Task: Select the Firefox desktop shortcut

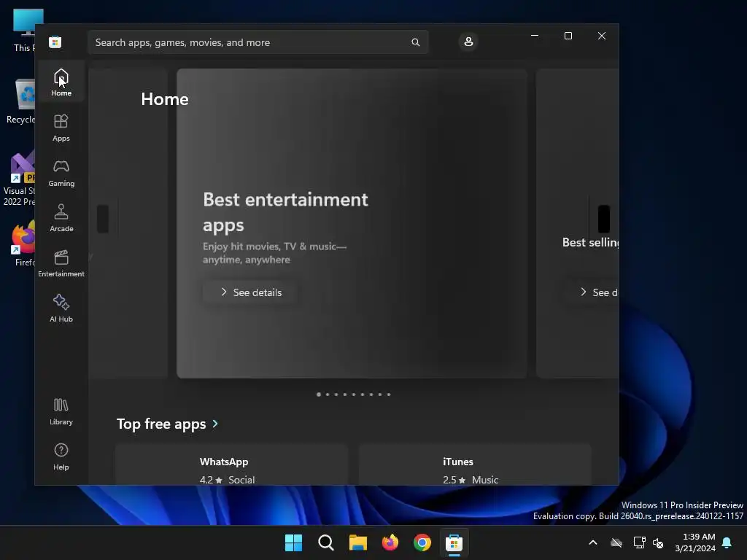Action: [x=23, y=243]
